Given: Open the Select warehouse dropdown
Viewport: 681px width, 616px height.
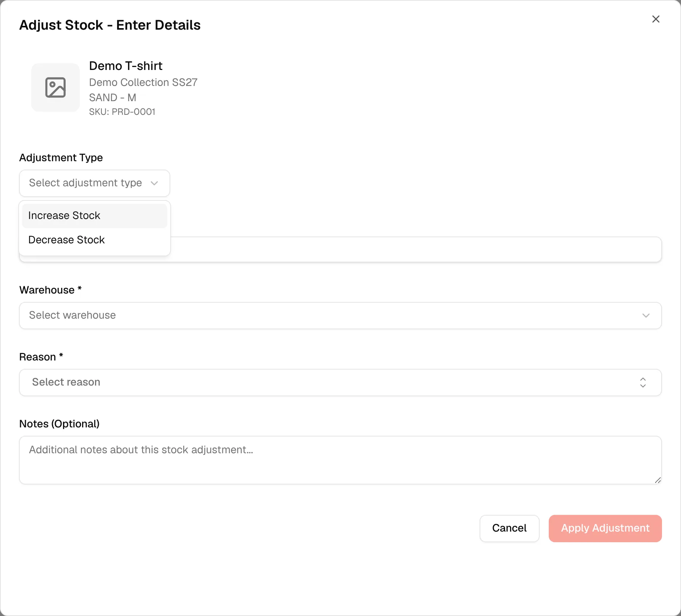Looking at the screenshot, I should 340,316.
